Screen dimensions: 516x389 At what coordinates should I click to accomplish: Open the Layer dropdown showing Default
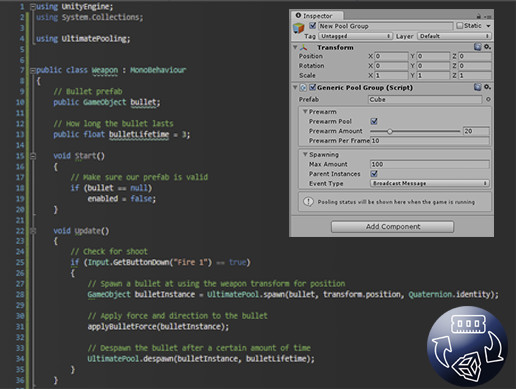click(454, 36)
